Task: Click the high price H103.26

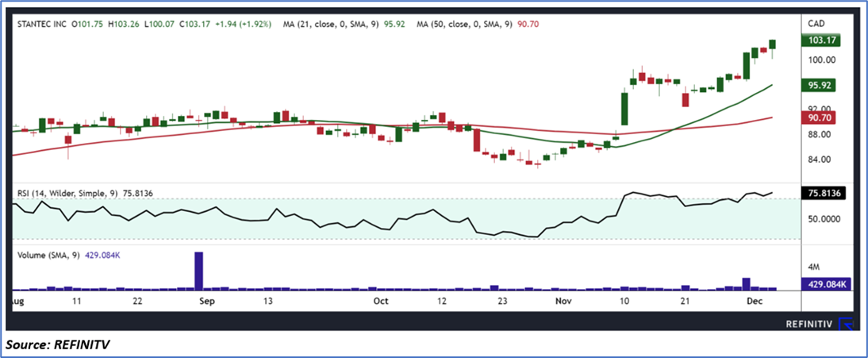Action: coord(125,24)
